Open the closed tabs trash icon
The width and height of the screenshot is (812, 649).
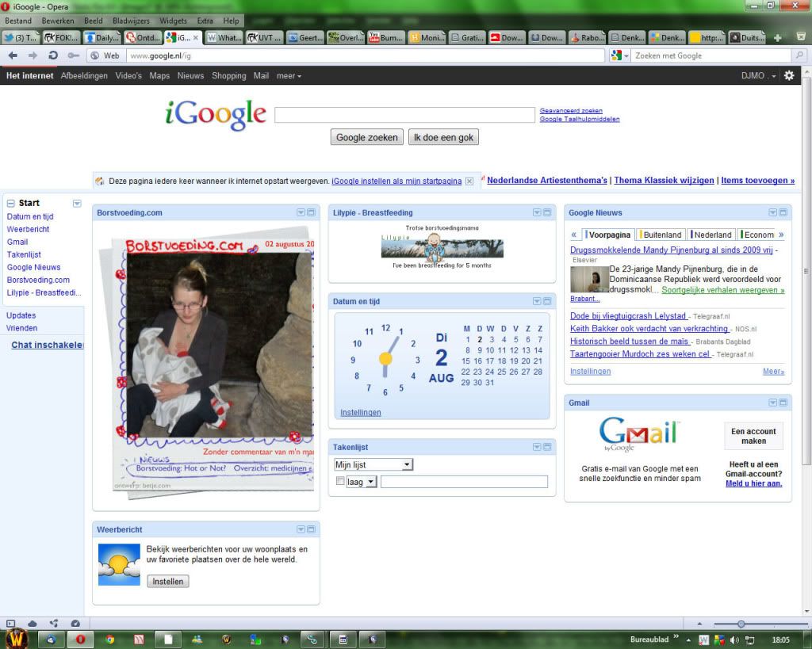pyautogui.click(x=801, y=36)
